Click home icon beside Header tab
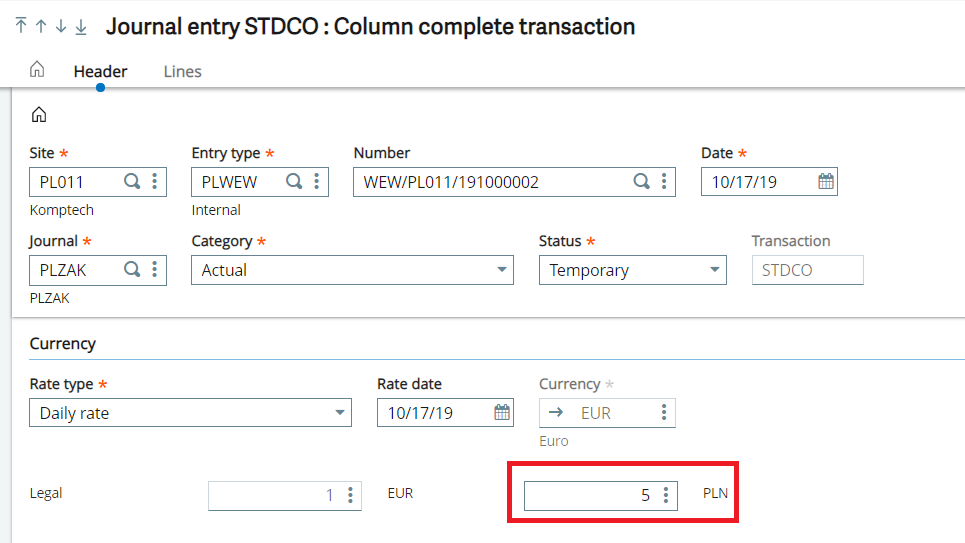Screen dimensions: 965x543 (x=37, y=69)
